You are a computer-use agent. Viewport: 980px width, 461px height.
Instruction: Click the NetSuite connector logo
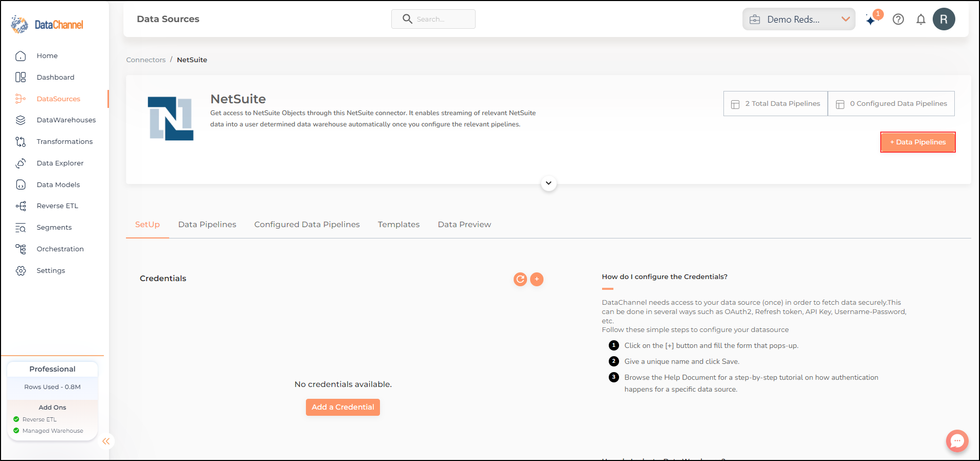point(171,119)
